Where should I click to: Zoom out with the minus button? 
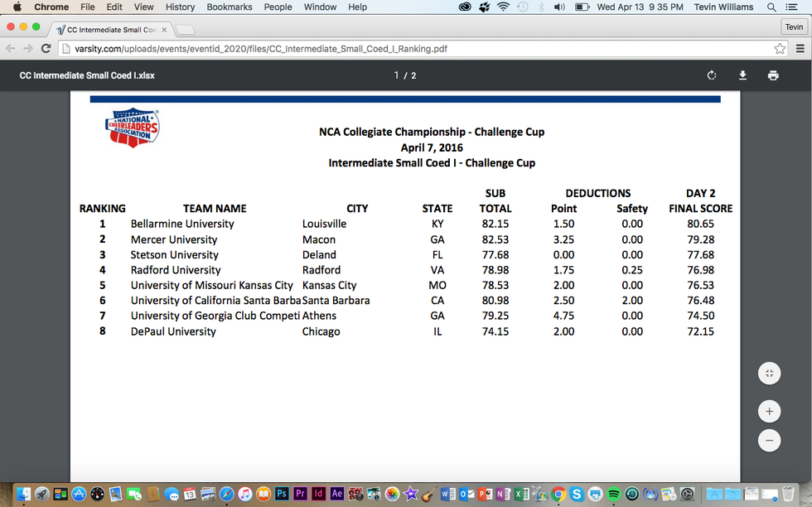click(x=769, y=440)
